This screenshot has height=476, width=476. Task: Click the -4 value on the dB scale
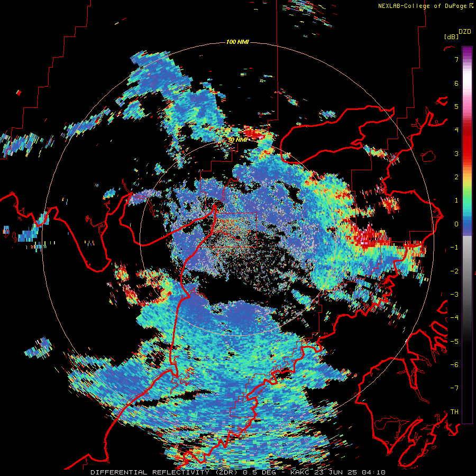[454, 318]
